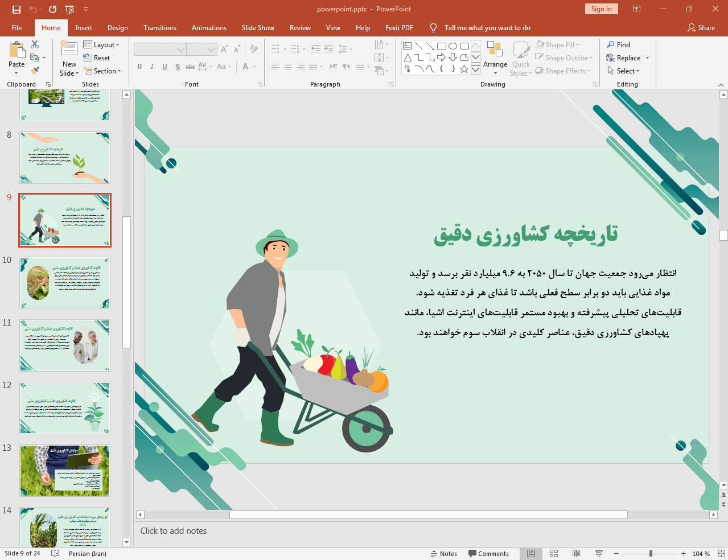
Task: Open Shape Effects dropdown
Action: coord(562,71)
